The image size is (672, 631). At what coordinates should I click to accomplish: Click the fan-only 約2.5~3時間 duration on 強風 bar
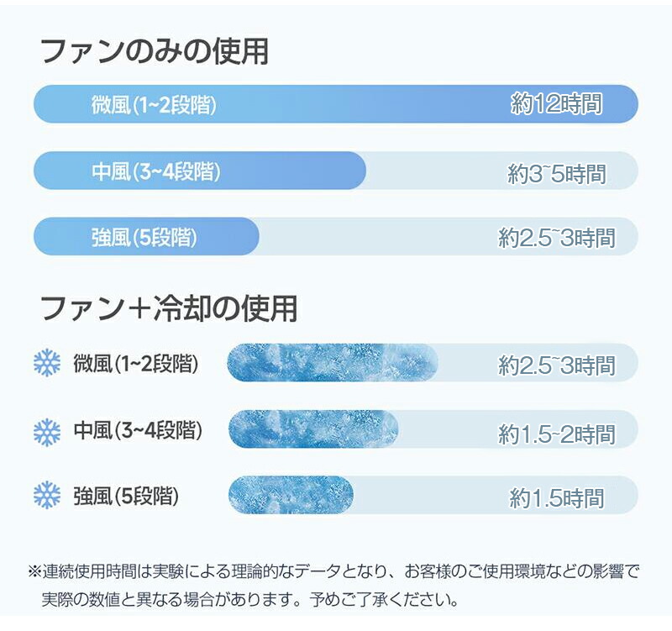(556, 237)
